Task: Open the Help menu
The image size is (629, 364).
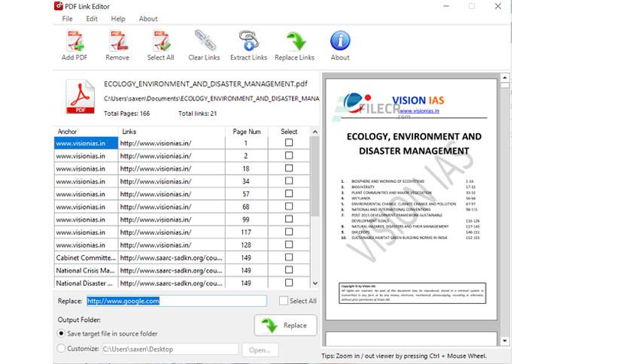Action: click(118, 19)
